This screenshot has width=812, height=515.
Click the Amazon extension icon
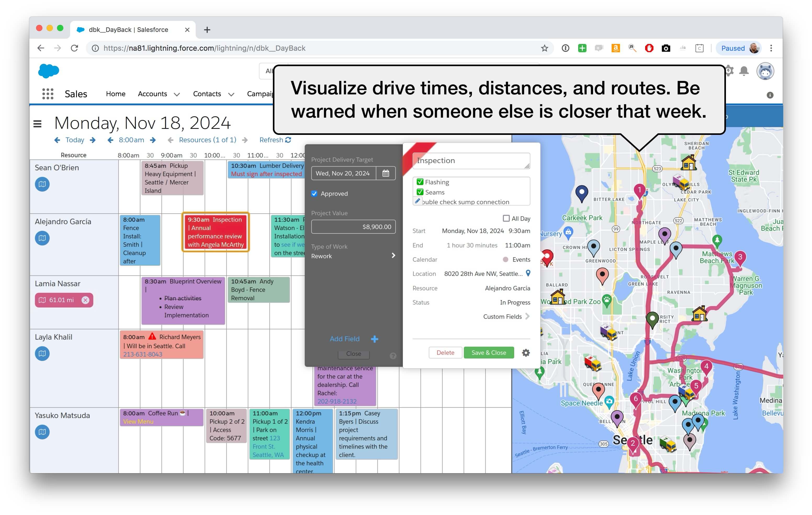pyautogui.click(x=615, y=48)
